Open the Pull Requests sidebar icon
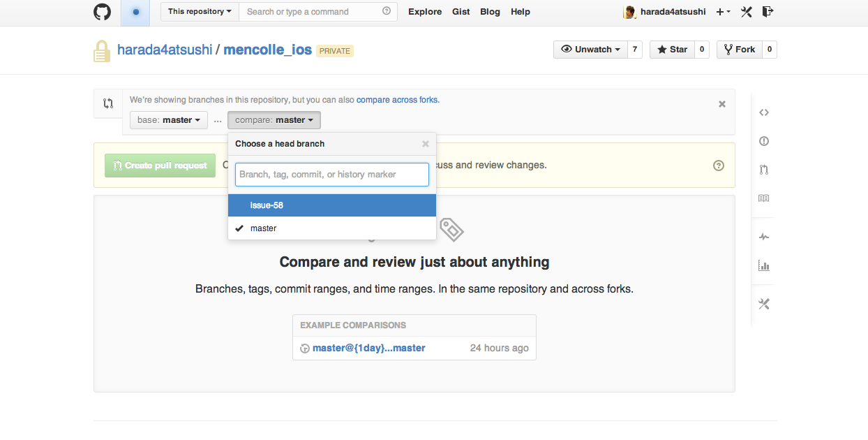 click(x=764, y=170)
